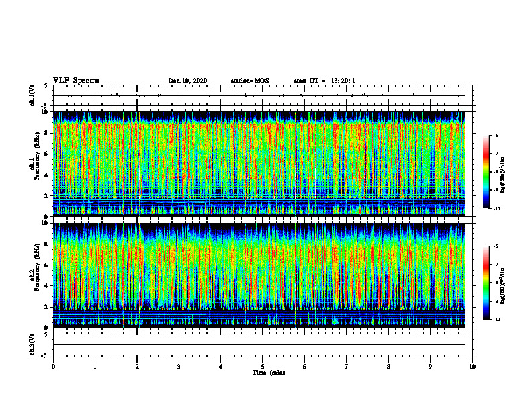Click the "7" tick on the time axis
This screenshot has width=532, height=411.
click(347, 367)
